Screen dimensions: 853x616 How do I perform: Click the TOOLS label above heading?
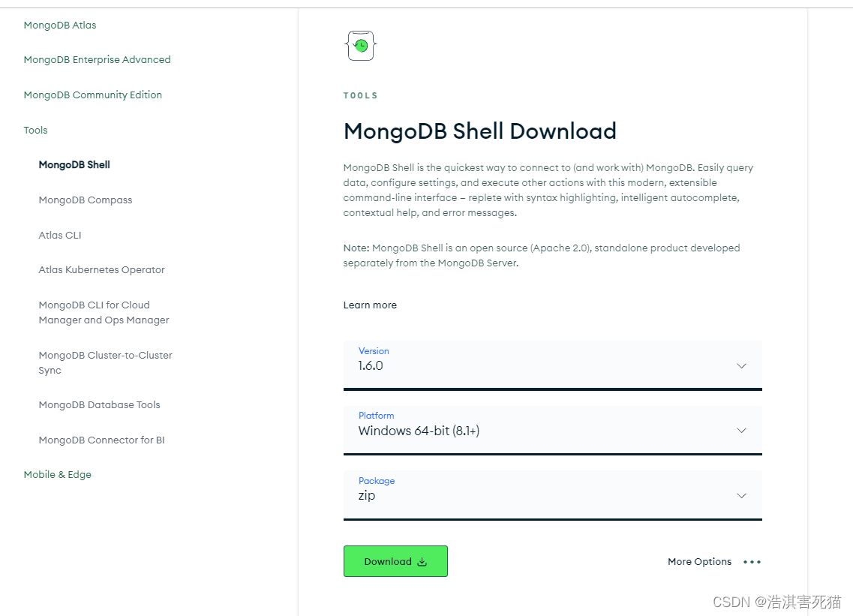click(x=360, y=95)
